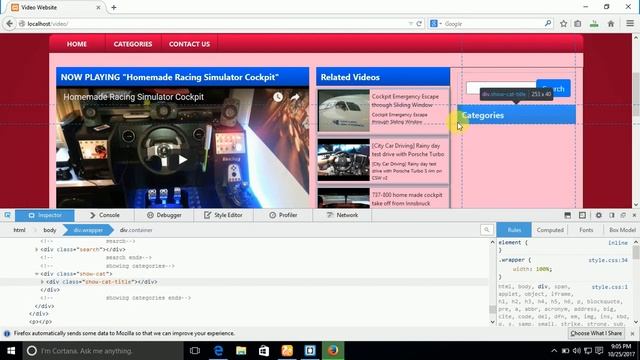
Task: Dock devtools to side of window
Action: pyautogui.click(x=611, y=215)
